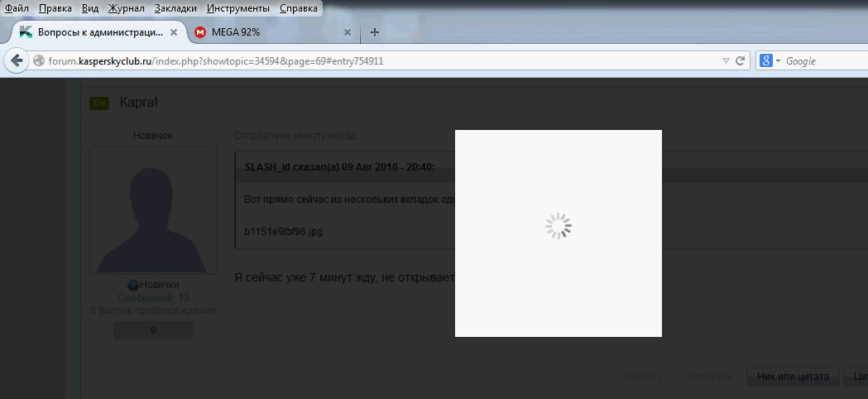Open the Файл menu
The width and height of the screenshot is (868, 399).
(x=17, y=8)
